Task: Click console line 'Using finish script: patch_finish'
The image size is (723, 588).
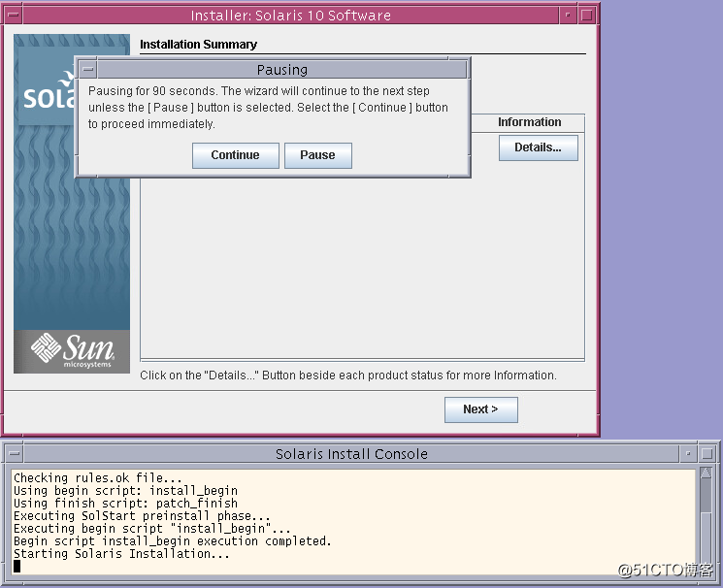Action: [125, 503]
